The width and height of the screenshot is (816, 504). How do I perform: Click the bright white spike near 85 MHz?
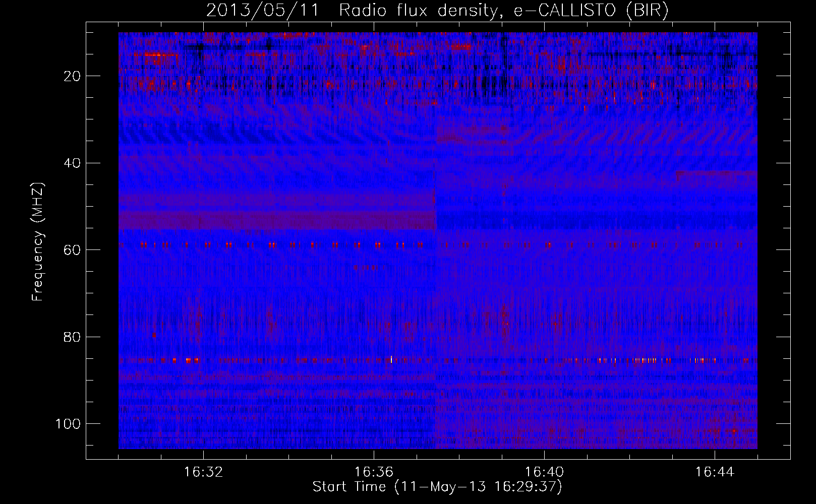point(391,359)
